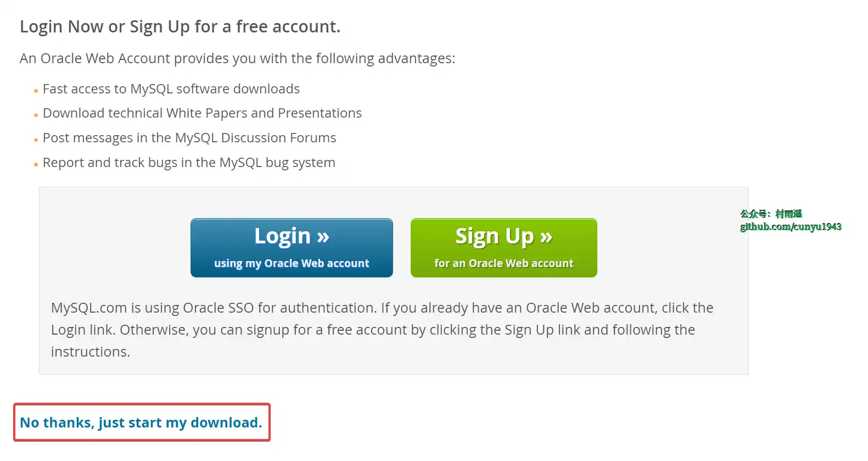Click 'No thanks, just start my download' link

pos(141,423)
